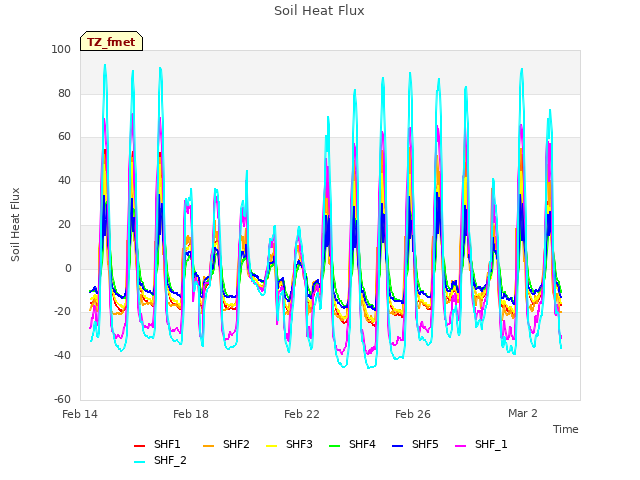The height and width of the screenshot is (480, 640).
Task: Toggle the SHF4 legend label
Action: click(x=362, y=444)
